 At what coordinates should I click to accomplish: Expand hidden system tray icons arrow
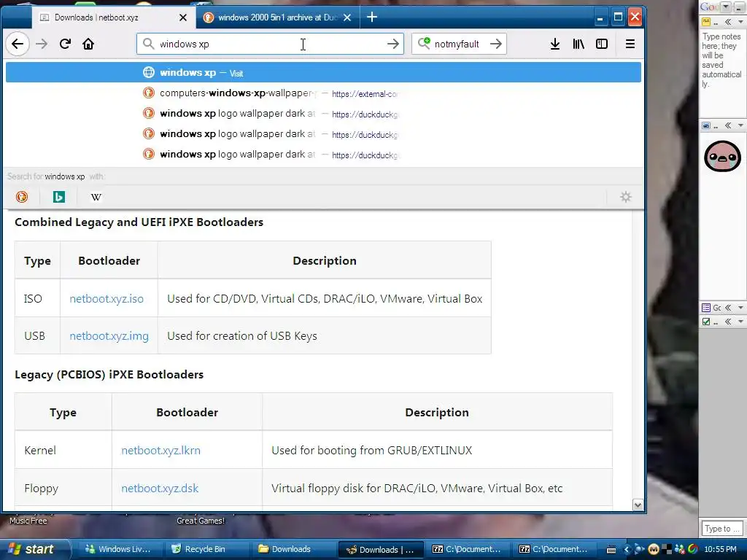point(627,550)
